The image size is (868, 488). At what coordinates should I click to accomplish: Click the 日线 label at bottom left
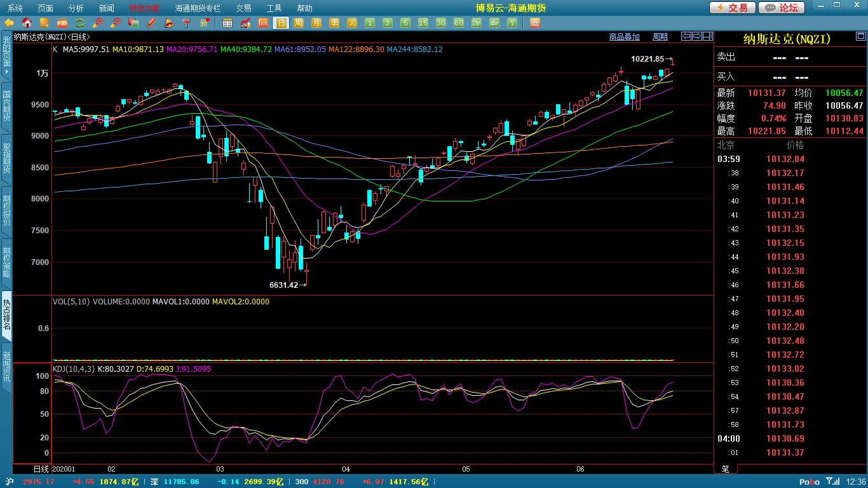[41, 469]
